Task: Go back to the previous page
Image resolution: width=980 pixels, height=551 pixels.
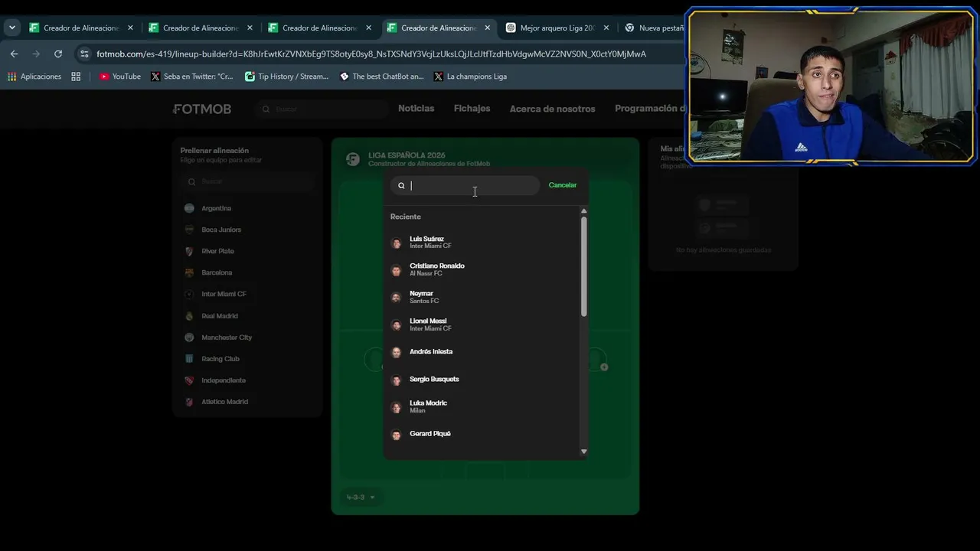Action: [x=14, y=54]
